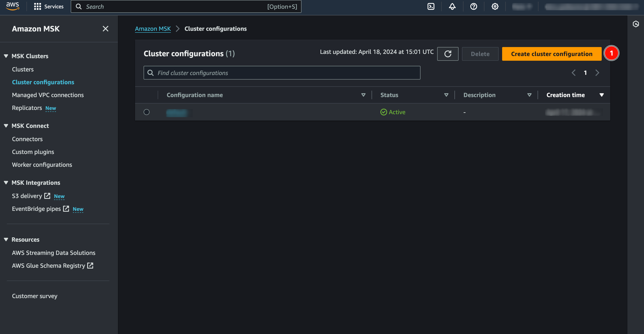This screenshot has height=334, width=644.
Task: Collapse the Resources section
Action: tap(6, 239)
